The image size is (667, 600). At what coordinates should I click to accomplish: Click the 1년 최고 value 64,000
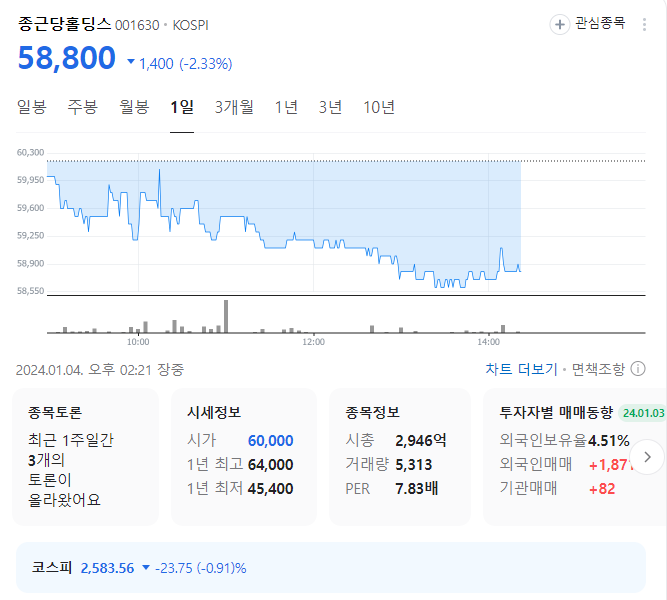271,465
